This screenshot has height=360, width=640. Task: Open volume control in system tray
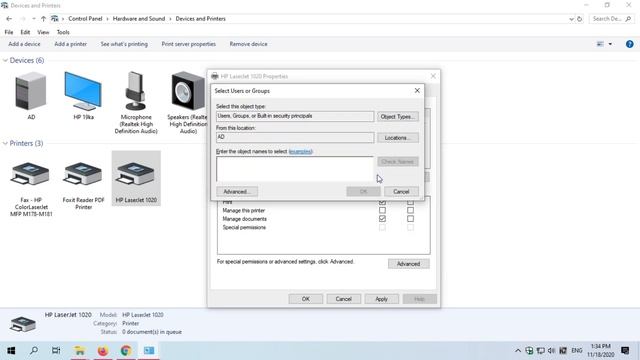coord(551,351)
